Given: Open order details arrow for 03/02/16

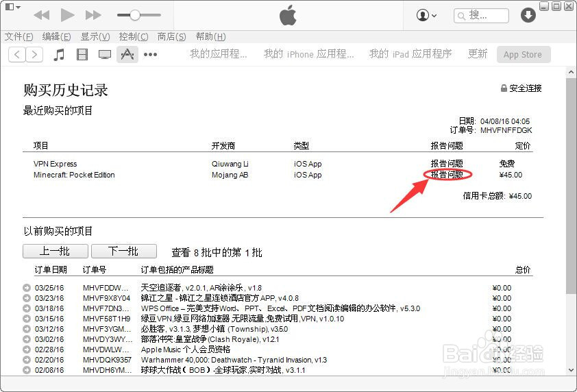Looking at the screenshot, I should point(27,339).
